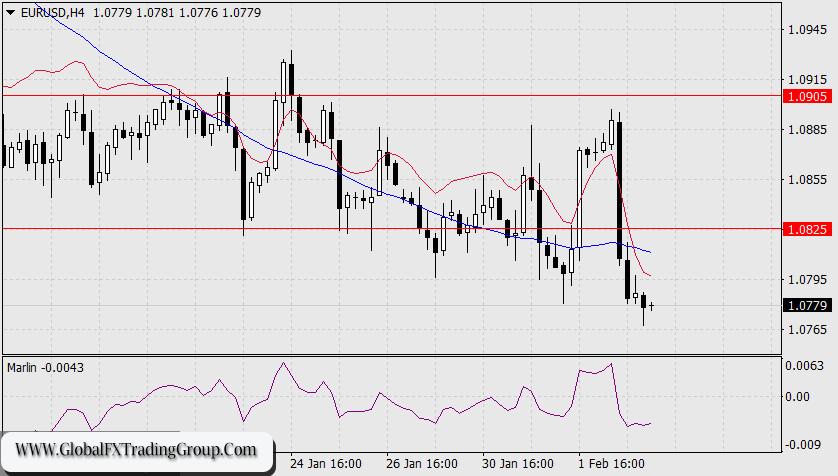The image size is (838, 476).
Task: Select the 1.0905 red price level label
Action: 807,96
